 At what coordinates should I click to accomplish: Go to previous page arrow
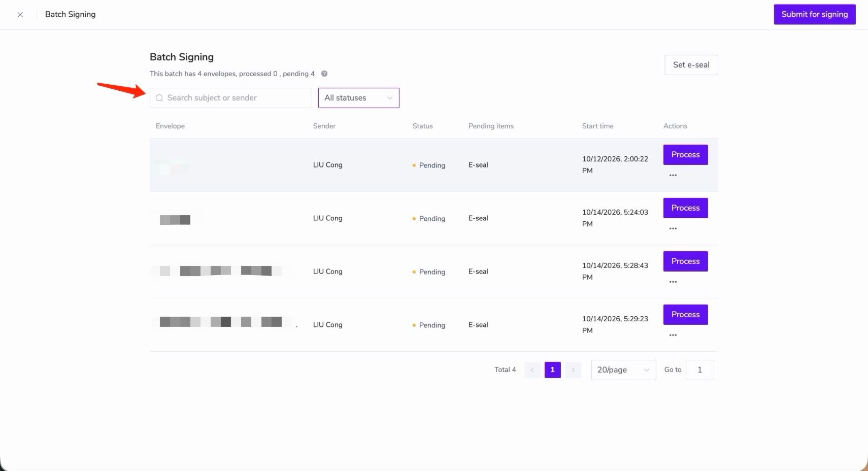coord(532,370)
